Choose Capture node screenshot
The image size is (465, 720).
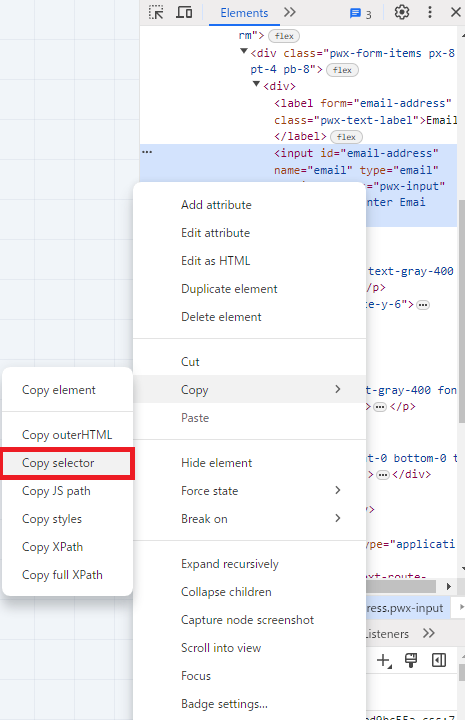click(249, 620)
